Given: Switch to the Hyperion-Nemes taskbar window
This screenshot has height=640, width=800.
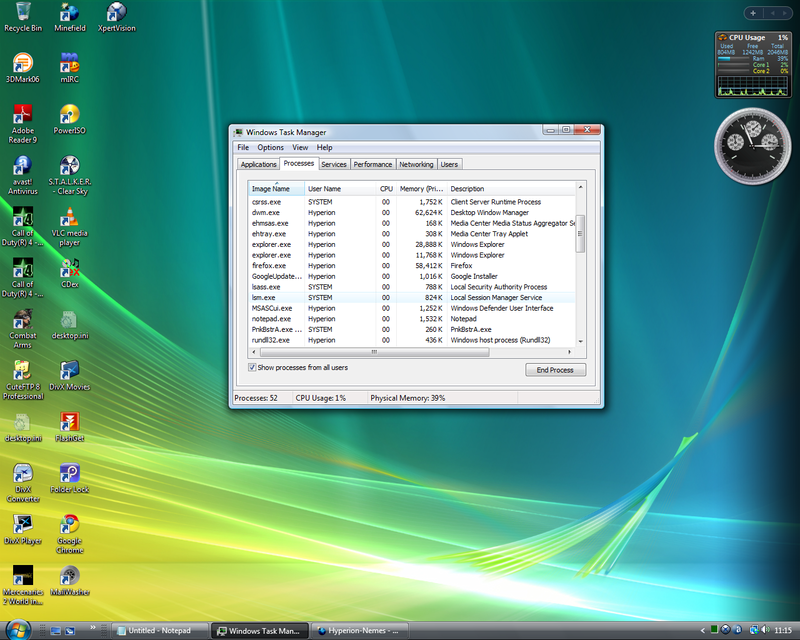Looking at the screenshot, I should [x=359, y=631].
